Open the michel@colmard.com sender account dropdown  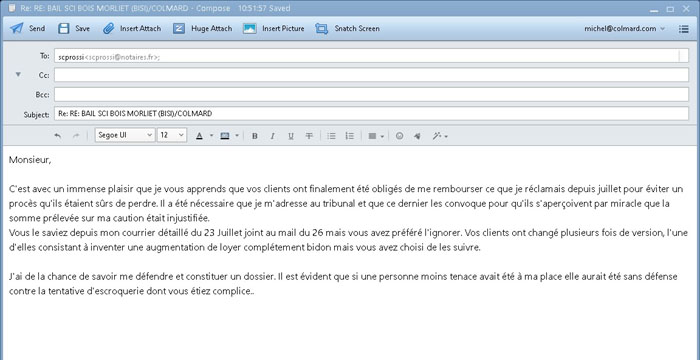pos(624,29)
